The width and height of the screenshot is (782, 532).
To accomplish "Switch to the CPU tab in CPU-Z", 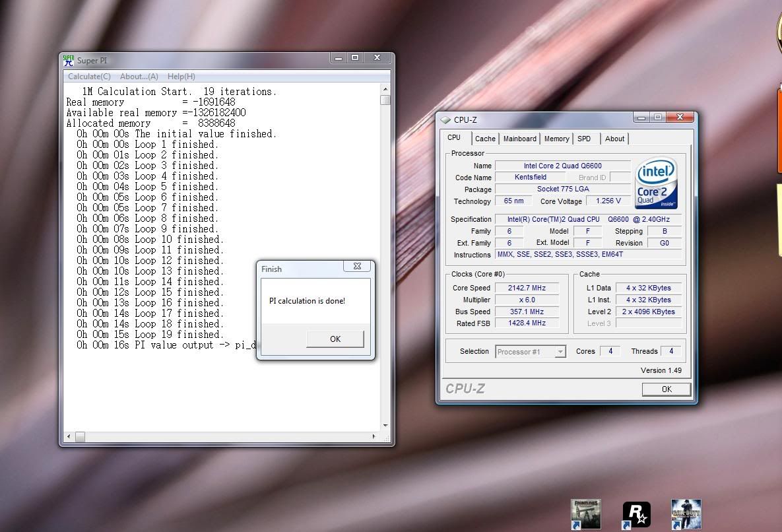I will (454, 137).
